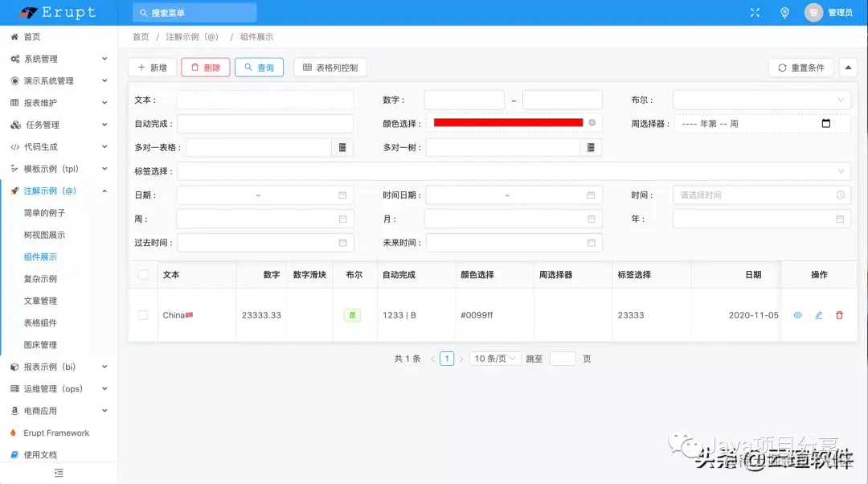868x484 pixels.
Task: Open the 布尔 filter dropdown
Action: 760,99
